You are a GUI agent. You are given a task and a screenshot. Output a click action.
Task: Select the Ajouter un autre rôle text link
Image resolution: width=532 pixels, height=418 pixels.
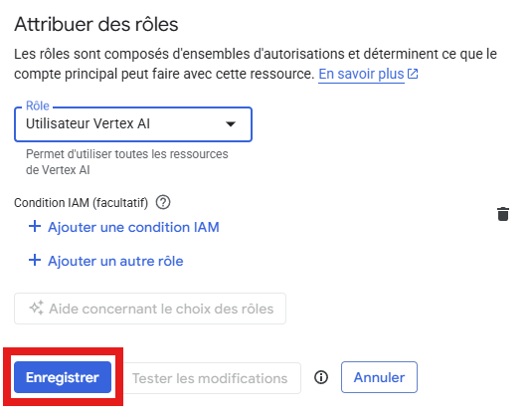pos(115,261)
